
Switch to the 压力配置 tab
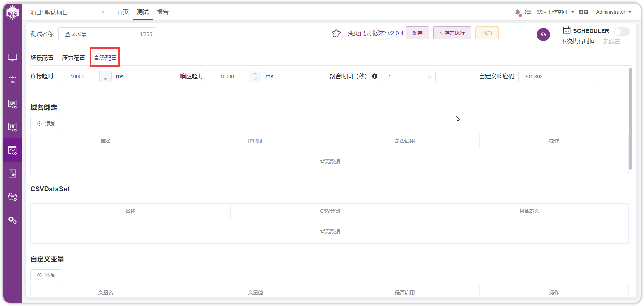[73, 58]
